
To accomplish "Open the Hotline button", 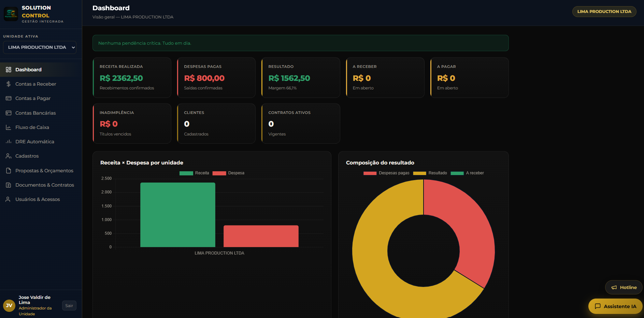I will tap(624, 288).
